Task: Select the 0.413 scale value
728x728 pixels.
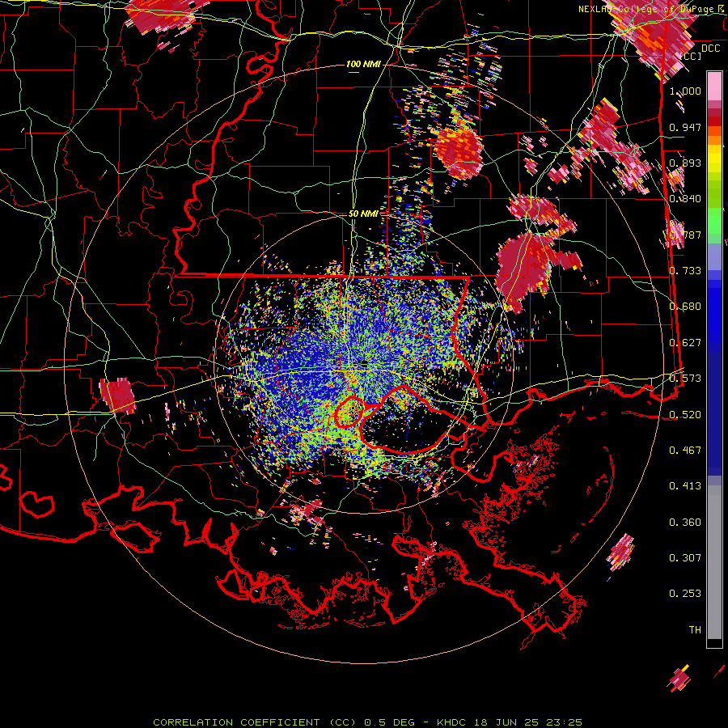Action: [x=685, y=486]
